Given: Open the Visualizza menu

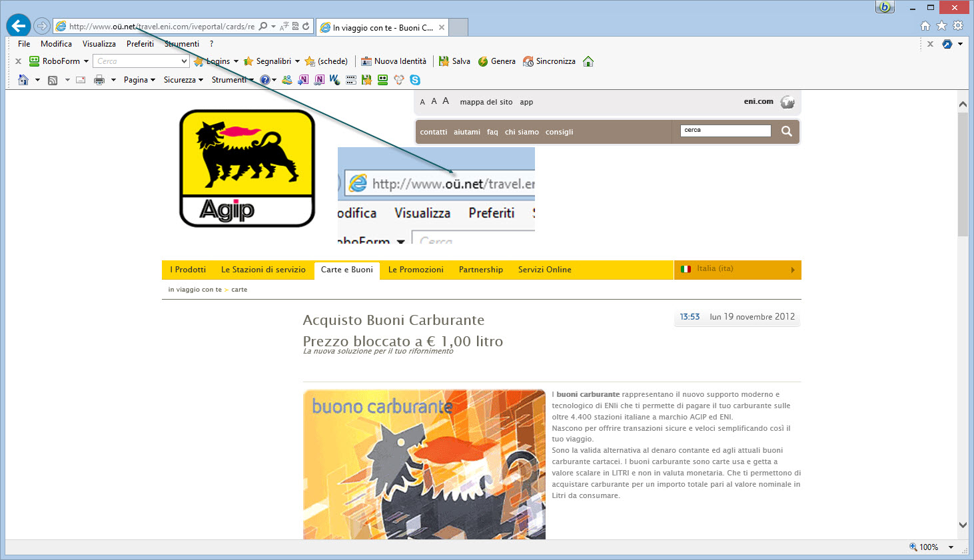Looking at the screenshot, I should click(x=99, y=44).
